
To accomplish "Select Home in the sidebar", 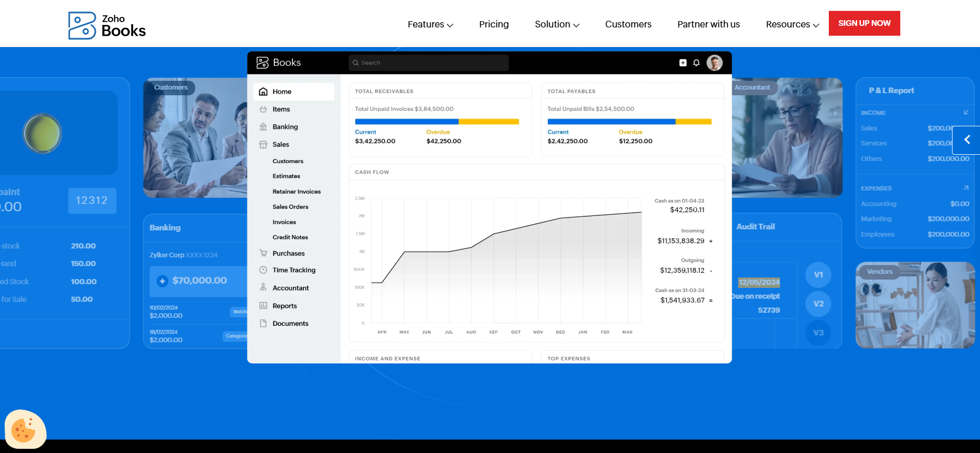I will tap(294, 92).
